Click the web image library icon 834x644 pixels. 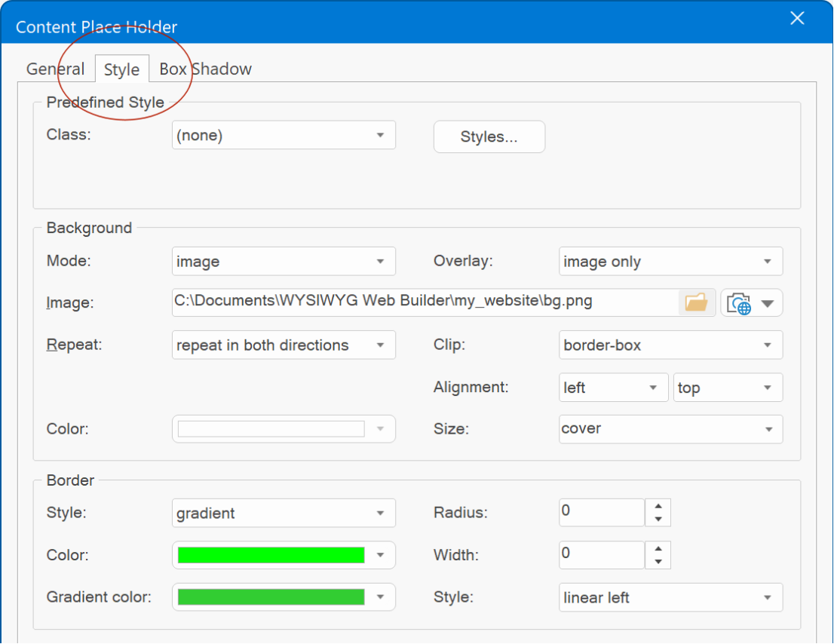[739, 304]
